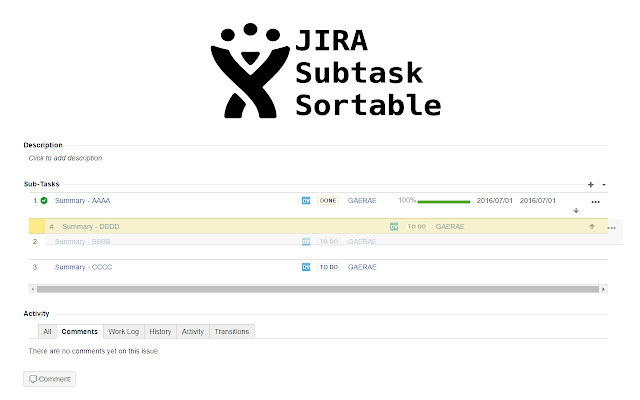Click the issue type icon in BBBB row
Image resolution: width=640 pixels, height=400 pixels.
306,242
